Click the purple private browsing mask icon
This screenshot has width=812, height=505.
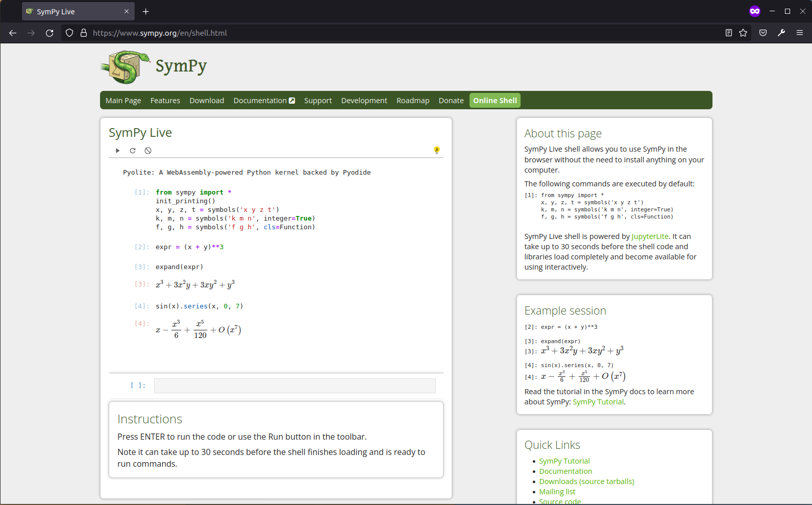coord(755,11)
